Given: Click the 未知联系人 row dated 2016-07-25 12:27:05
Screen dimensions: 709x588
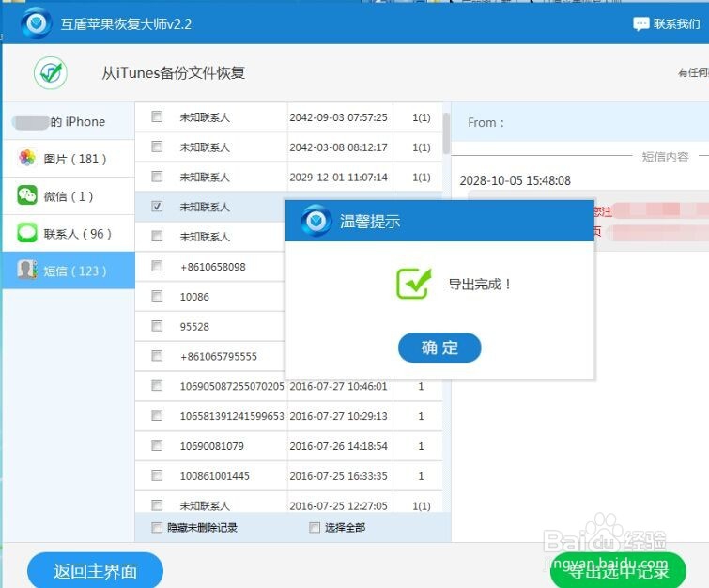Looking at the screenshot, I should (x=288, y=503).
